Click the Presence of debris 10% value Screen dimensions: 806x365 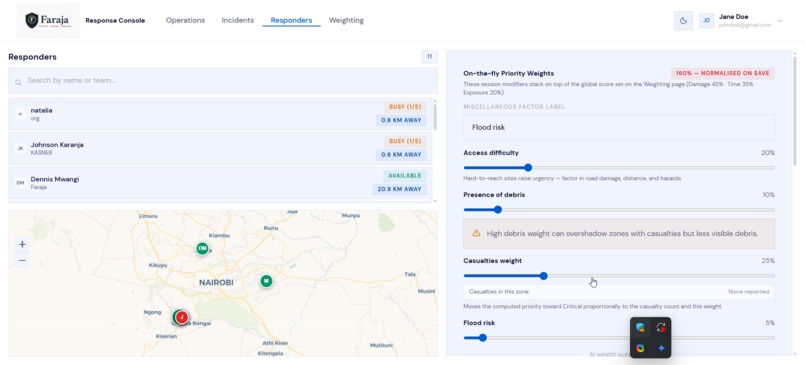click(768, 195)
